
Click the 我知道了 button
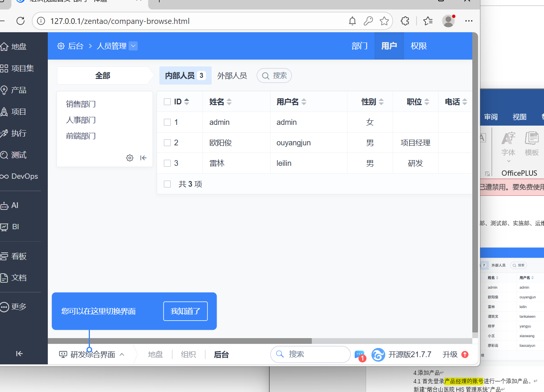point(185,311)
